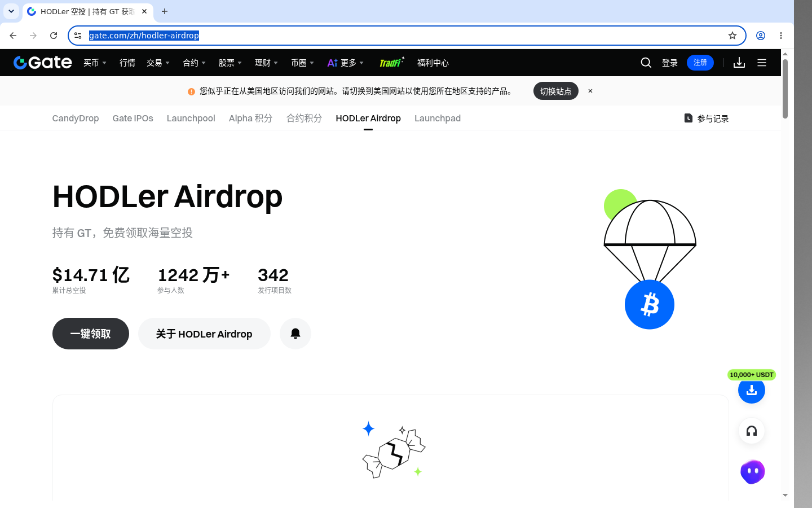View site information icon in address bar
This screenshot has height=508, width=812.
pyautogui.click(x=78, y=36)
